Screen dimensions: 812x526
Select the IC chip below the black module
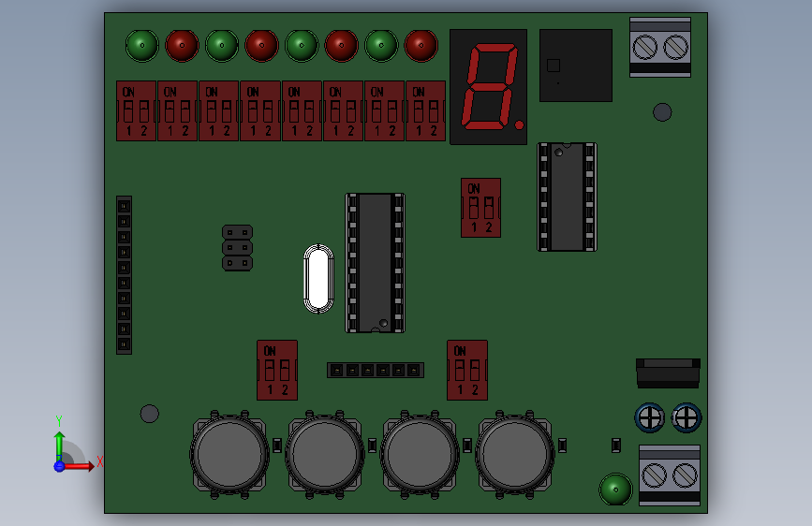pyautogui.click(x=567, y=197)
